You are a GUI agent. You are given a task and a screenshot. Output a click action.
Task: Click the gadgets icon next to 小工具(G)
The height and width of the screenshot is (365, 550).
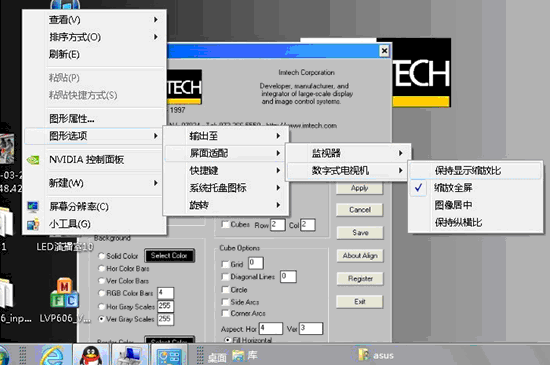(x=33, y=224)
